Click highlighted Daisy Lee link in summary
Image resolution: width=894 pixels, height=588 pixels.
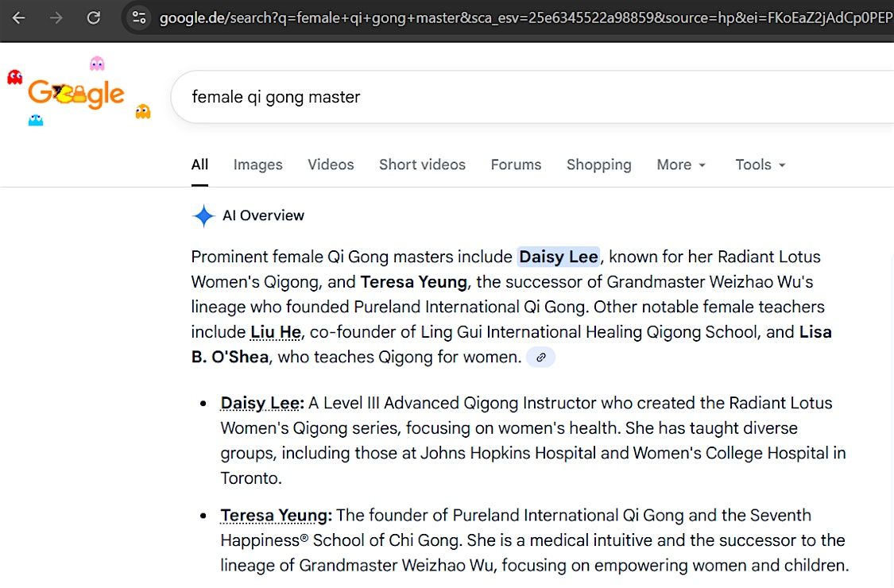(558, 257)
